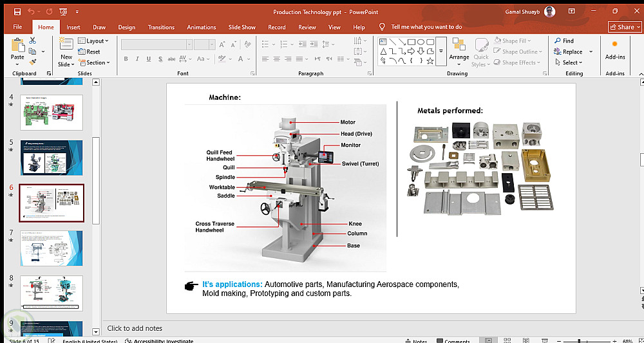Click the Share button
Image resolution: width=644 pixels, height=343 pixels.
pos(625,27)
